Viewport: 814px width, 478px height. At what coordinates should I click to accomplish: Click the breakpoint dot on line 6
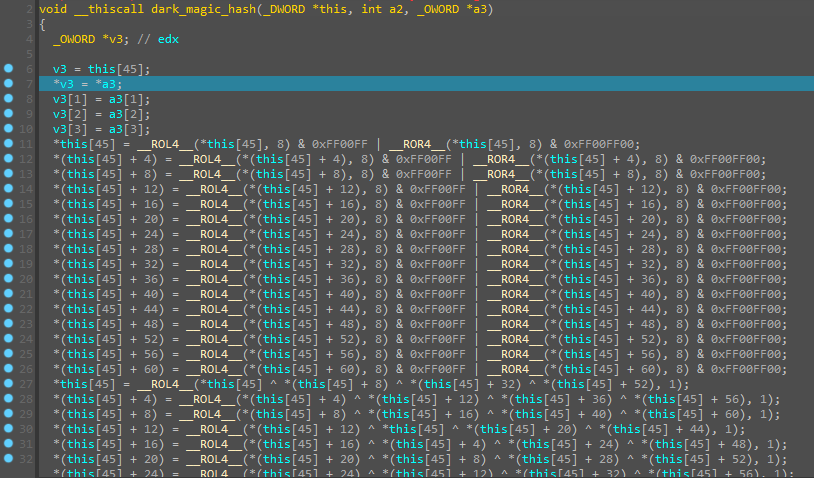[8, 68]
